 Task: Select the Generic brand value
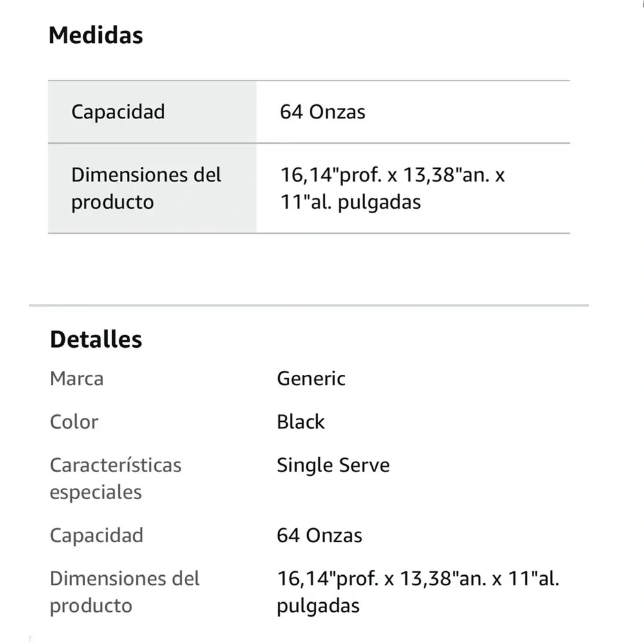pyautogui.click(x=311, y=378)
